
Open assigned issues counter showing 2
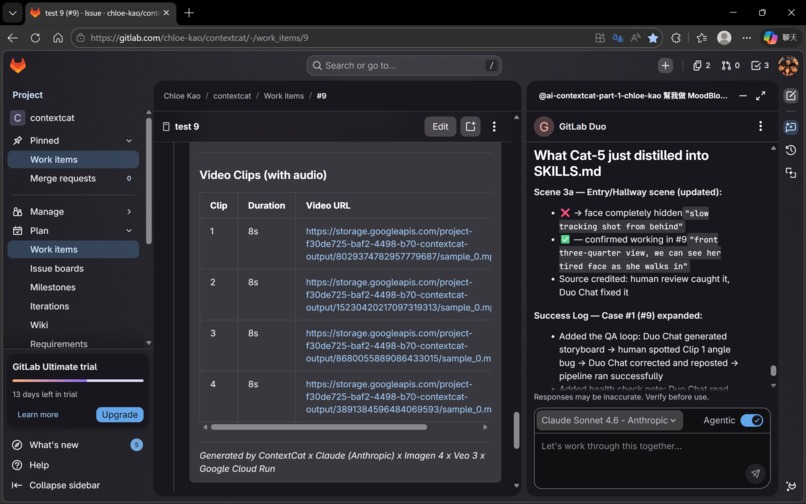pos(701,65)
